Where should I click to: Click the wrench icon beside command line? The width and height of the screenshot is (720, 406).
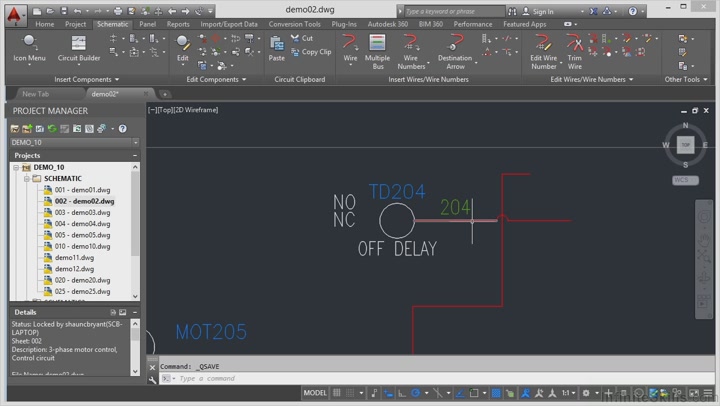click(152, 379)
